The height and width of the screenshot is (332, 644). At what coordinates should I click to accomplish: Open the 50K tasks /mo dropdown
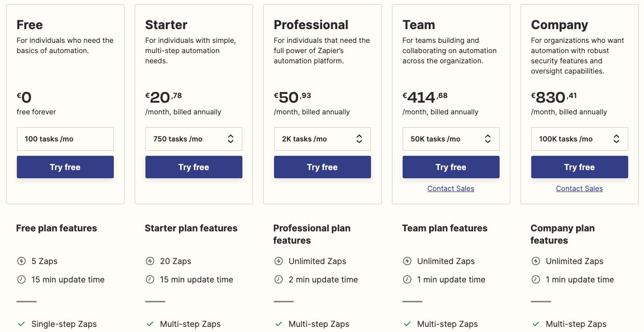pos(451,139)
